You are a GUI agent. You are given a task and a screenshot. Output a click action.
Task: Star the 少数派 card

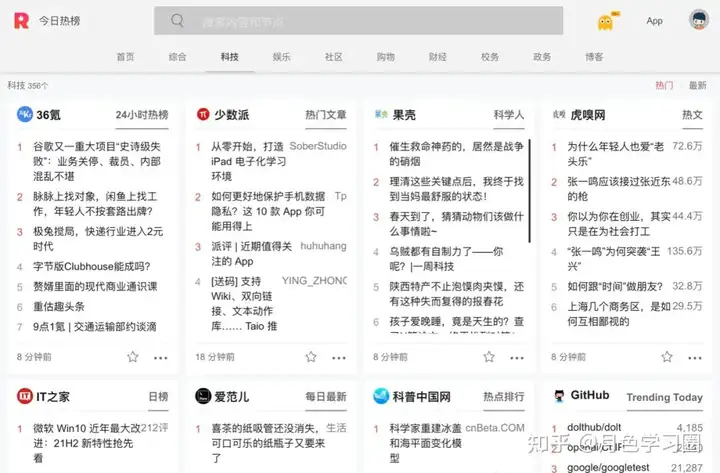click(x=311, y=356)
